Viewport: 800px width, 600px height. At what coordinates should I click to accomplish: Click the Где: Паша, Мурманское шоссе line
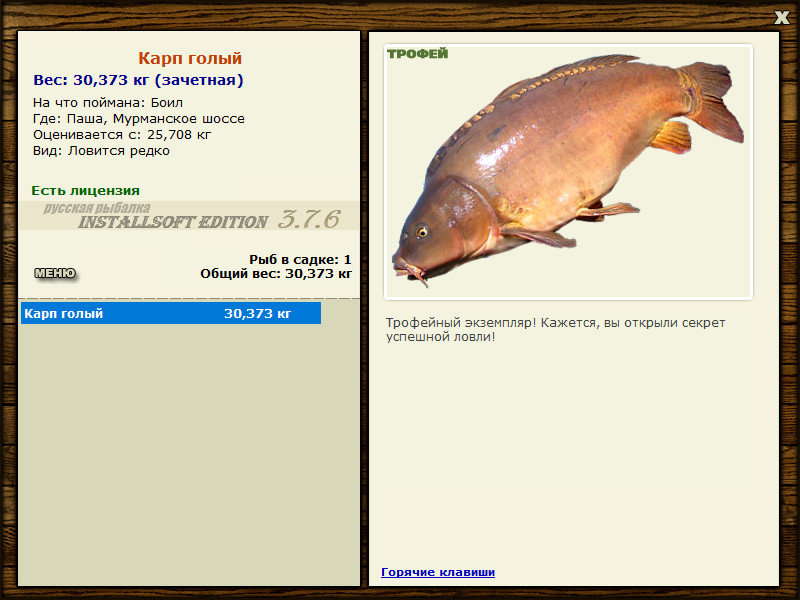(x=139, y=119)
